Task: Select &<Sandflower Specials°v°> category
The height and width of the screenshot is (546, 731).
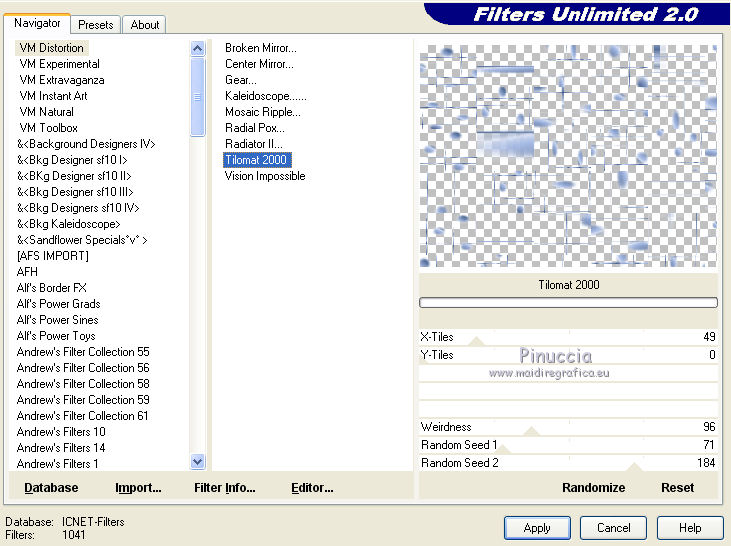Action: pyautogui.click(x=83, y=240)
